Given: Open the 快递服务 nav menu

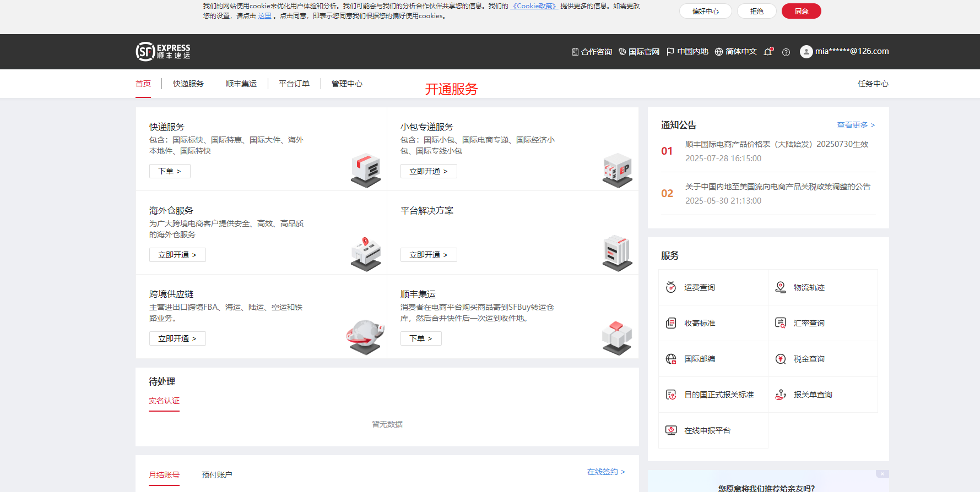Looking at the screenshot, I should tap(188, 84).
